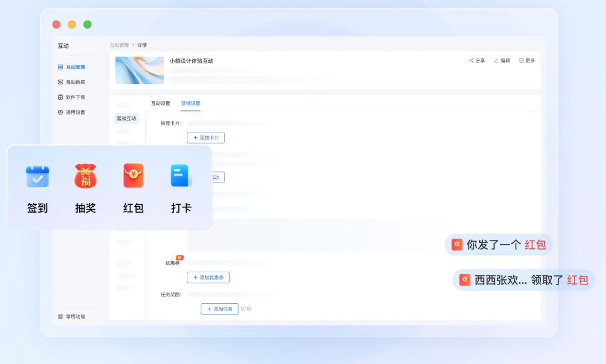Select the 打卡 check-in icon
Image resolution: width=606 pixels, height=364 pixels.
[x=181, y=176]
